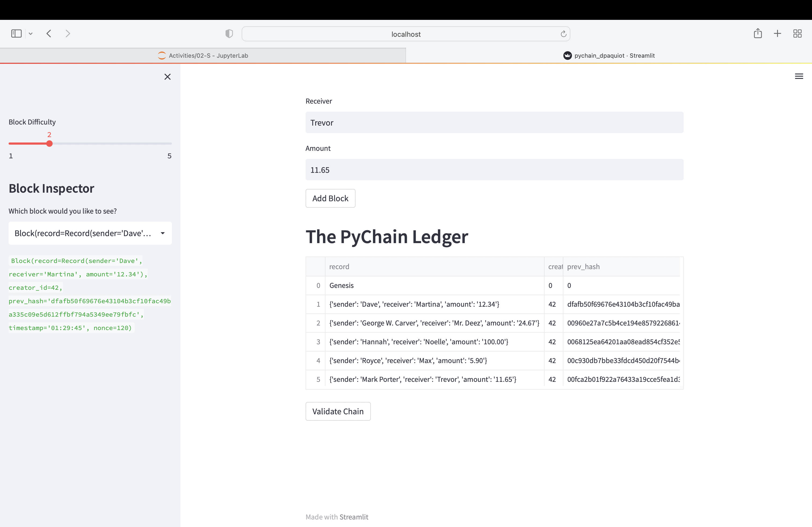Click row index 3 cell
Image resolution: width=812 pixels, height=527 pixels.
[316, 342]
